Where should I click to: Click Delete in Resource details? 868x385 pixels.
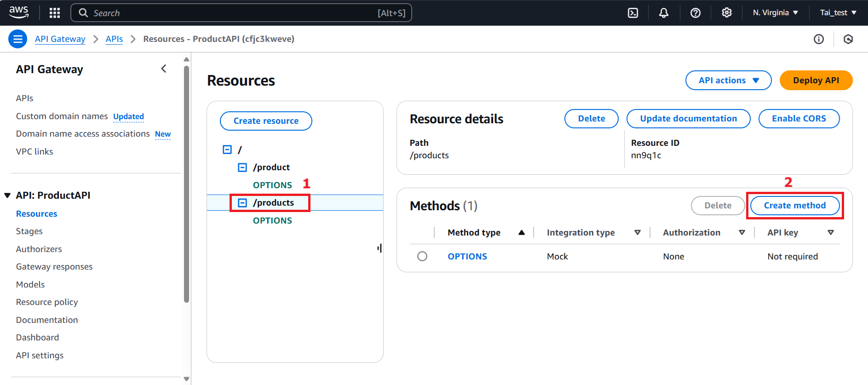point(592,119)
